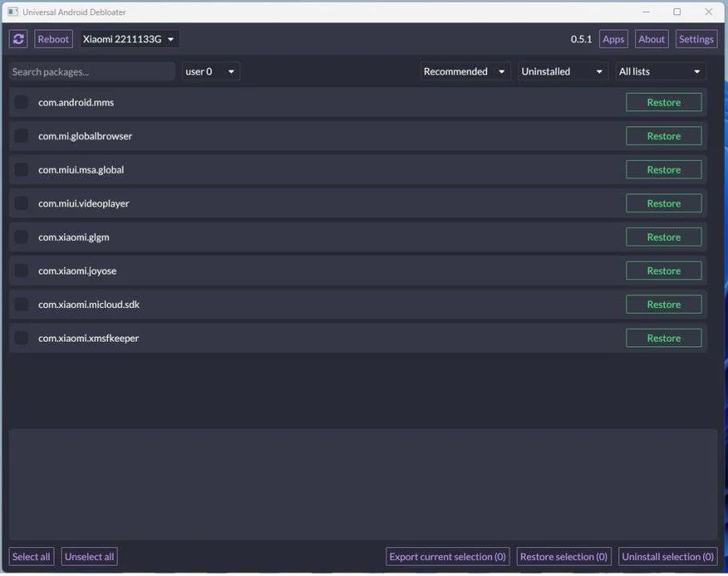
Task: Expand the All lists filter dropdown
Action: point(660,71)
